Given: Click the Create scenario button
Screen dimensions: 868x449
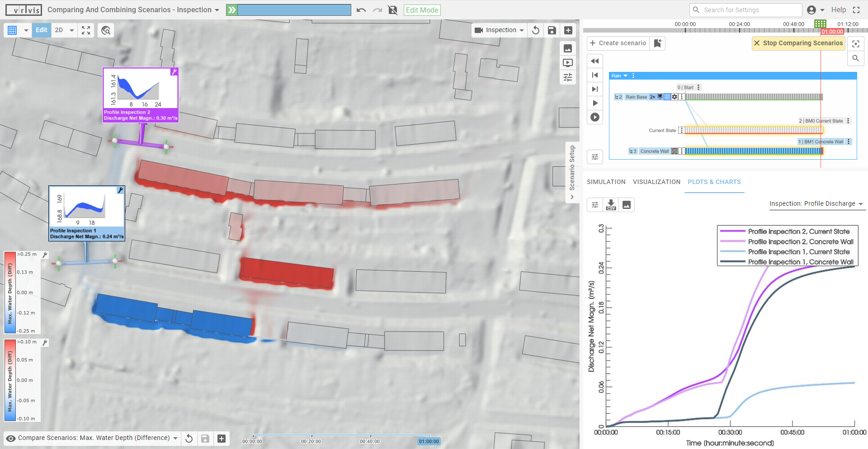Looking at the screenshot, I should [x=618, y=43].
